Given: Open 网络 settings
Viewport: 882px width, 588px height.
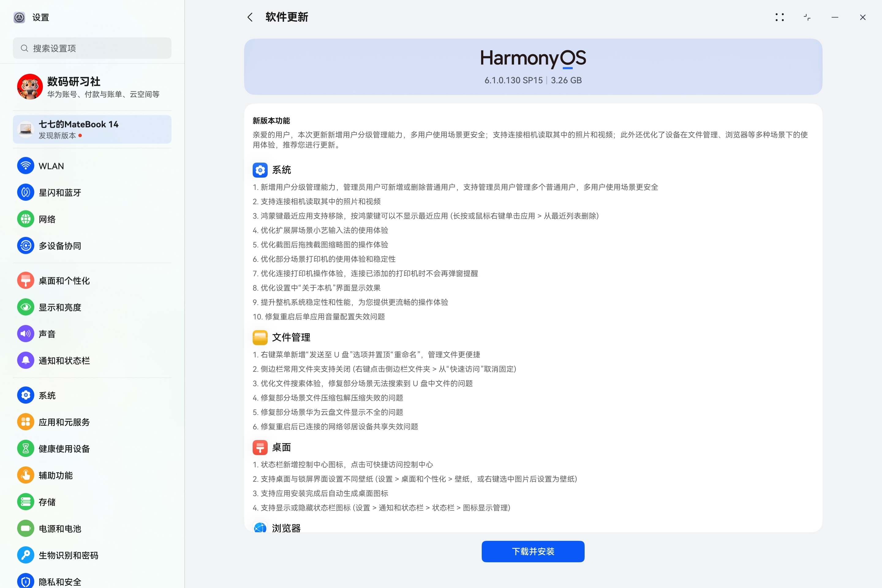Looking at the screenshot, I should [92, 219].
